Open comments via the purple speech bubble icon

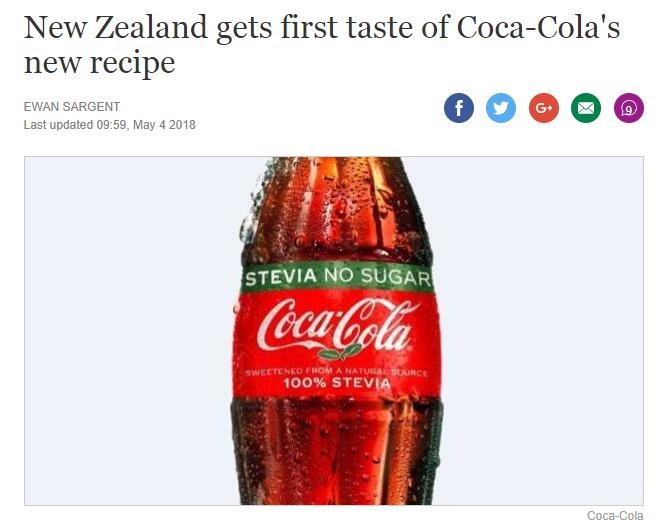pyautogui.click(x=629, y=108)
